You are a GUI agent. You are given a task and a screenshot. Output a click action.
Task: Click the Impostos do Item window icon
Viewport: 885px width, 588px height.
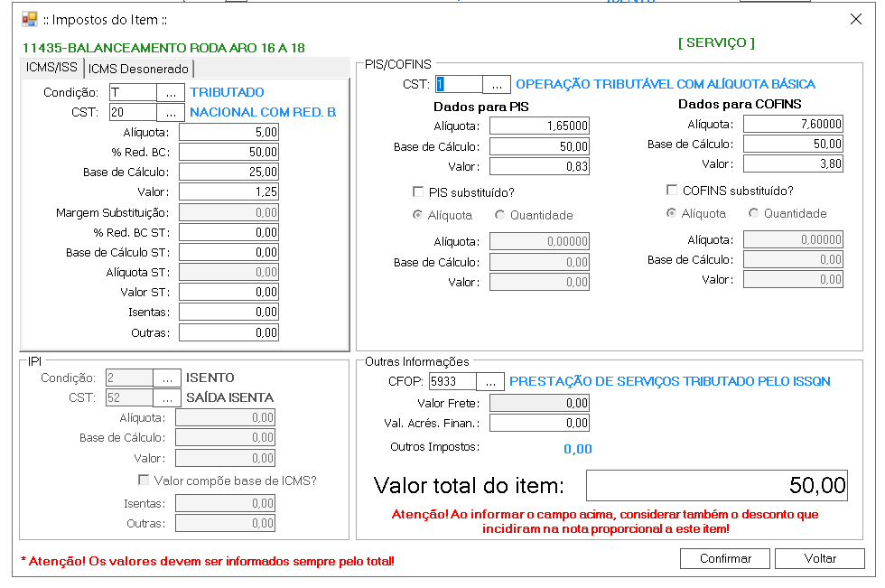[x=29, y=20]
